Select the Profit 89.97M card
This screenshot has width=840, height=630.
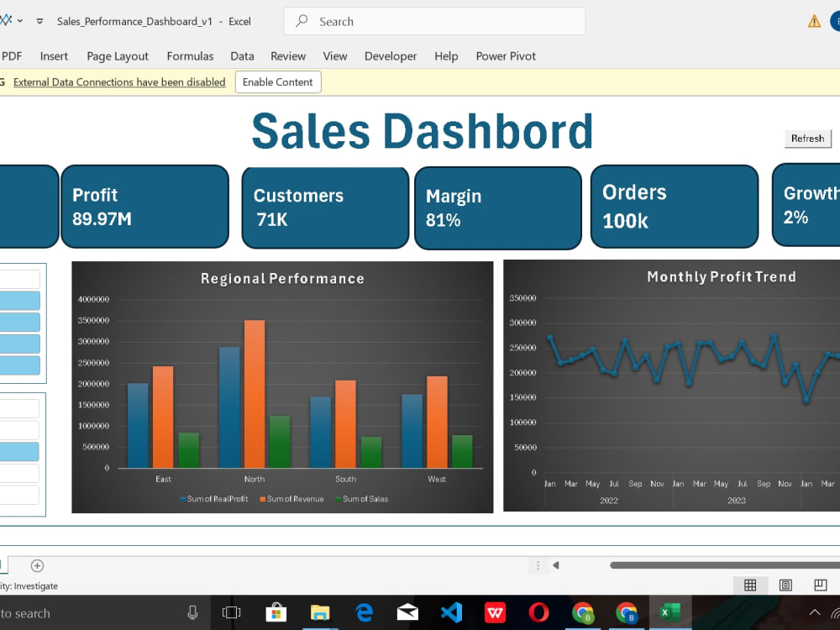tap(145, 207)
